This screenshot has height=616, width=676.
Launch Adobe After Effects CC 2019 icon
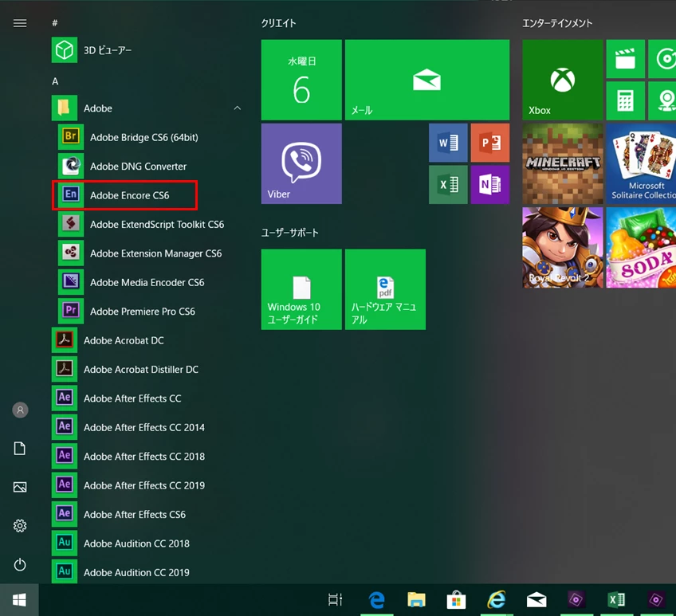point(65,485)
